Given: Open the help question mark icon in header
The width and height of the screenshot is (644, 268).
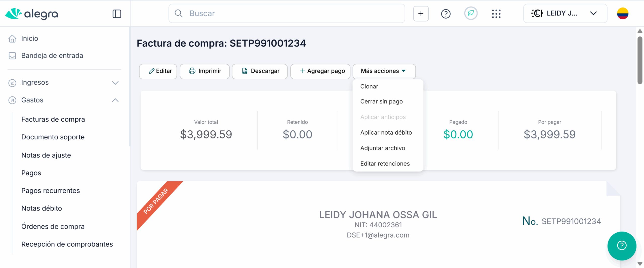Looking at the screenshot, I should click(446, 14).
